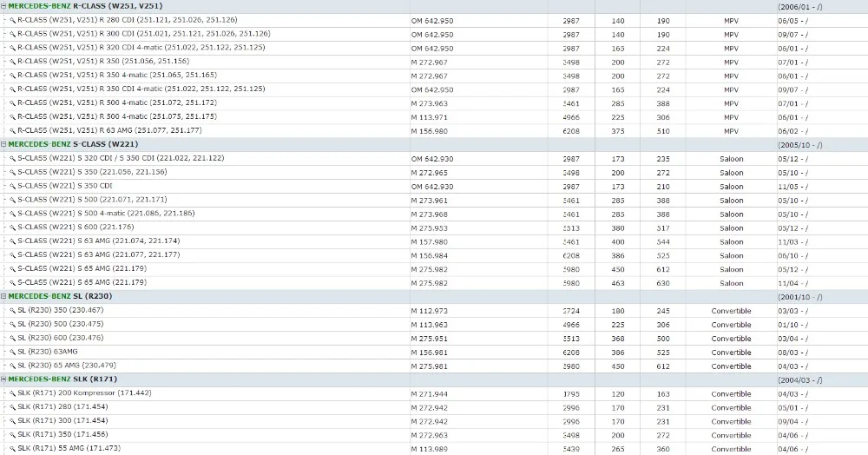Click engine code M 112.973
Viewport: 868px width, 455px height.
click(x=429, y=311)
